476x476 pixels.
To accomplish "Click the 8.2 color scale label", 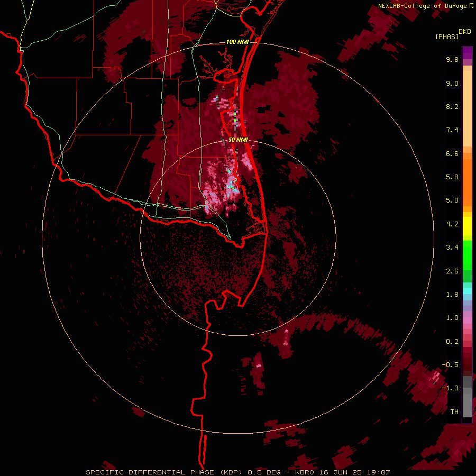I will [452, 106].
